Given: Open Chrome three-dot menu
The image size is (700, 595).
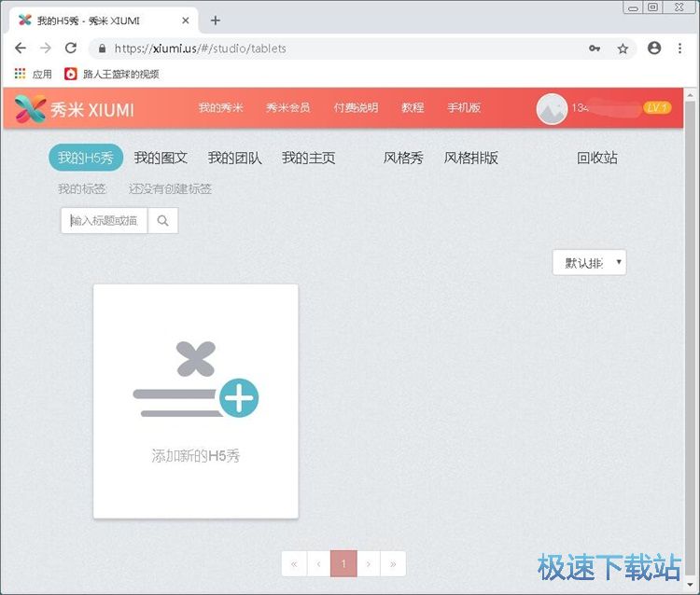Looking at the screenshot, I should tap(681, 48).
